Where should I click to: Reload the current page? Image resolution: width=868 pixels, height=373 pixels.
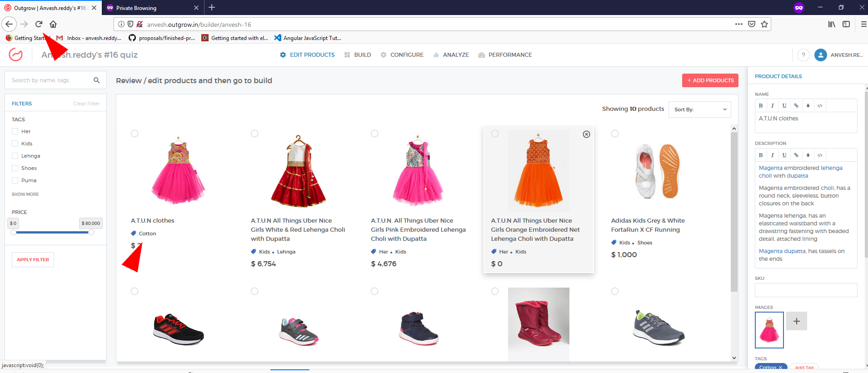[x=39, y=24]
